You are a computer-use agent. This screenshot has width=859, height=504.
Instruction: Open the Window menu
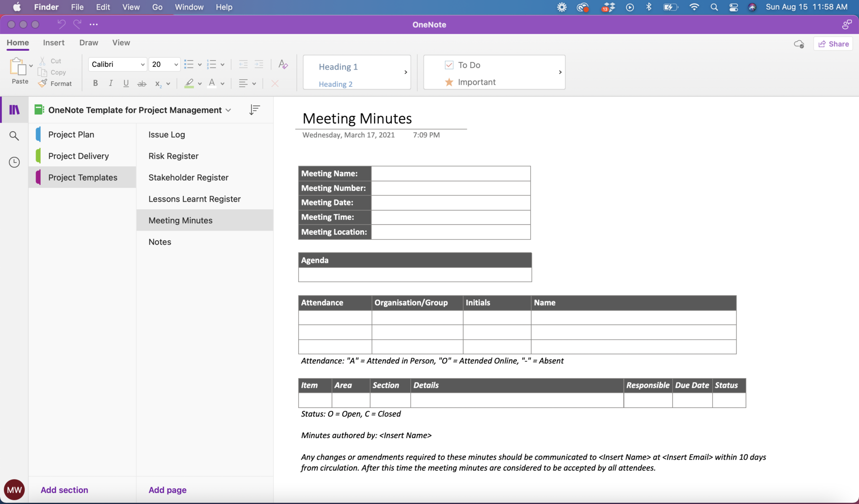[x=189, y=7]
